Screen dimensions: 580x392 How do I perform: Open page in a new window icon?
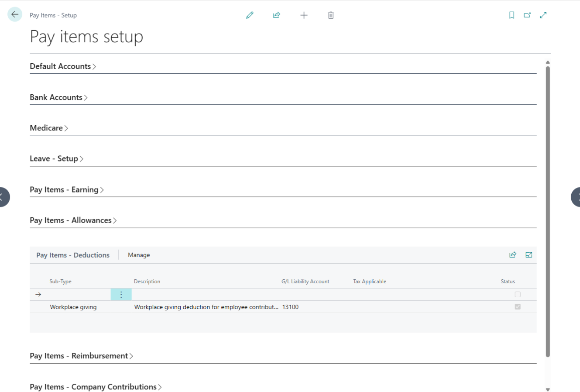(527, 14)
